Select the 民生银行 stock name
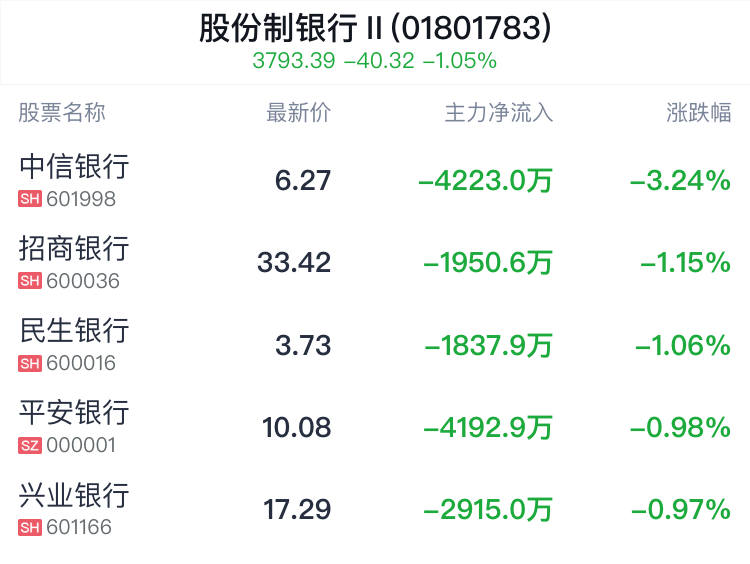Screen dimensions: 750x564 point(74,331)
